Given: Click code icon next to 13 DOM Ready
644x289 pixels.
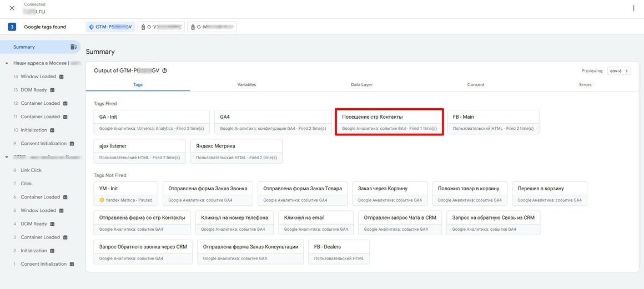Looking at the screenshot, I should point(52,90).
